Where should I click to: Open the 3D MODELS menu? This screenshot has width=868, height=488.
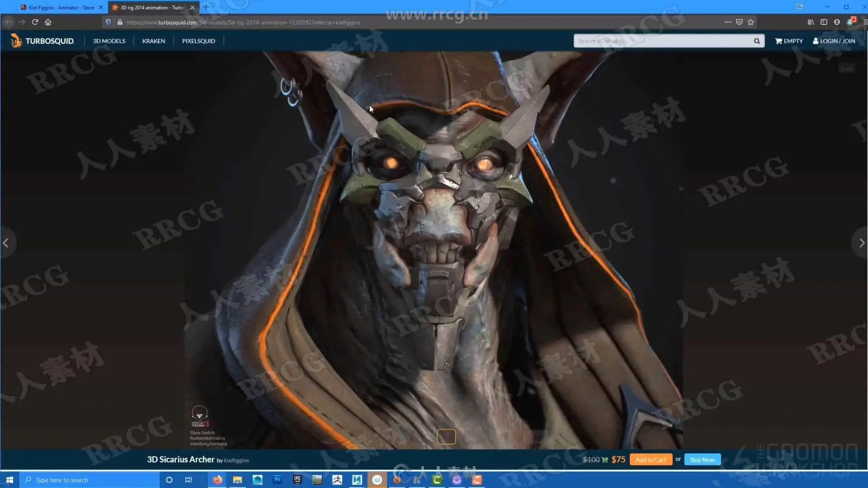(109, 41)
